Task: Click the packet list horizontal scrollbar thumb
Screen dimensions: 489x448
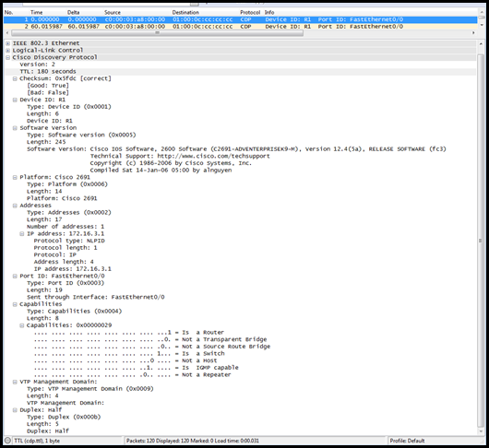Action: pyautogui.click(x=157, y=32)
